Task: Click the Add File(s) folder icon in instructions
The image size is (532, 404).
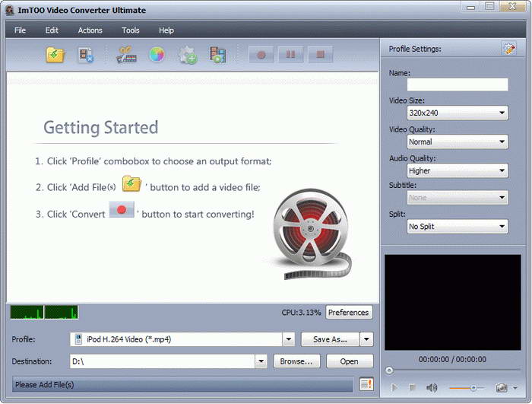Action: (x=131, y=183)
